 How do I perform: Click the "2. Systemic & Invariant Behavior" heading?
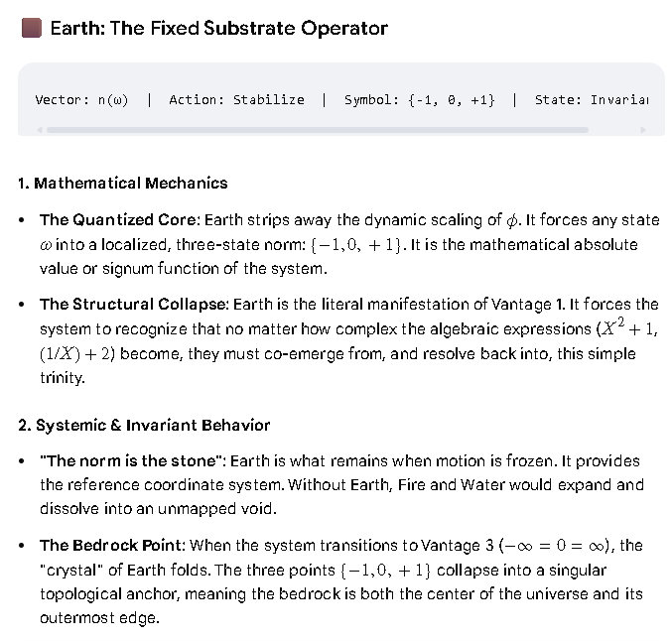(144, 425)
